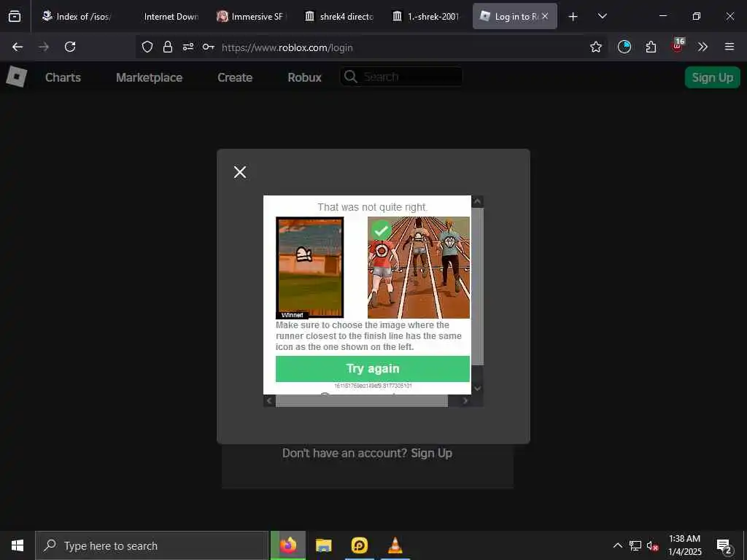Click the captcha scroll right arrow
The height and width of the screenshot is (560, 747).
click(465, 400)
